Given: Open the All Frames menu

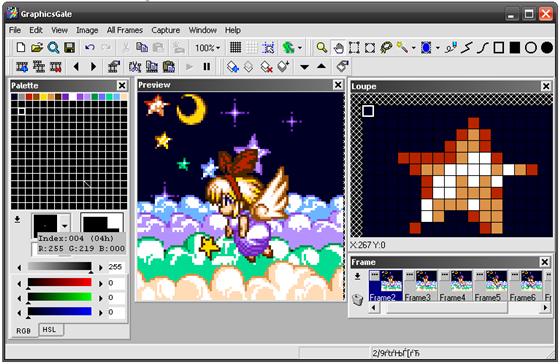Looking at the screenshot, I should point(125,30).
